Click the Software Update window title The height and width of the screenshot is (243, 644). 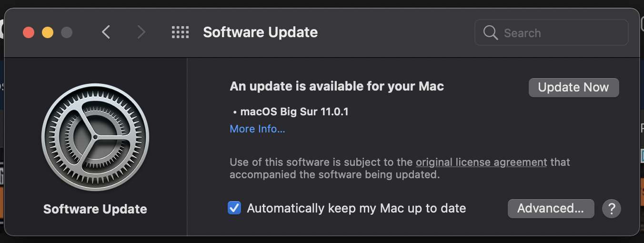click(x=261, y=32)
